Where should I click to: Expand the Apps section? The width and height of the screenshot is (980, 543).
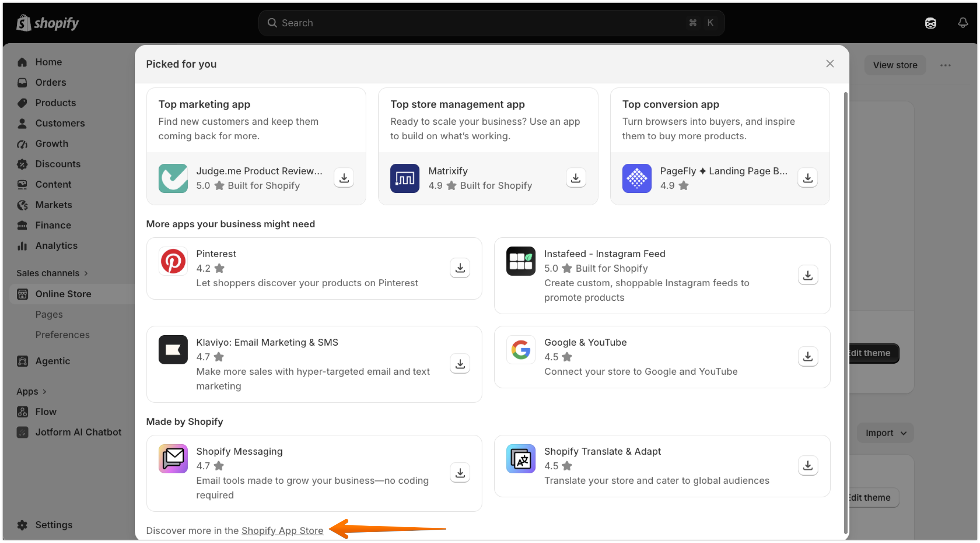coord(31,391)
